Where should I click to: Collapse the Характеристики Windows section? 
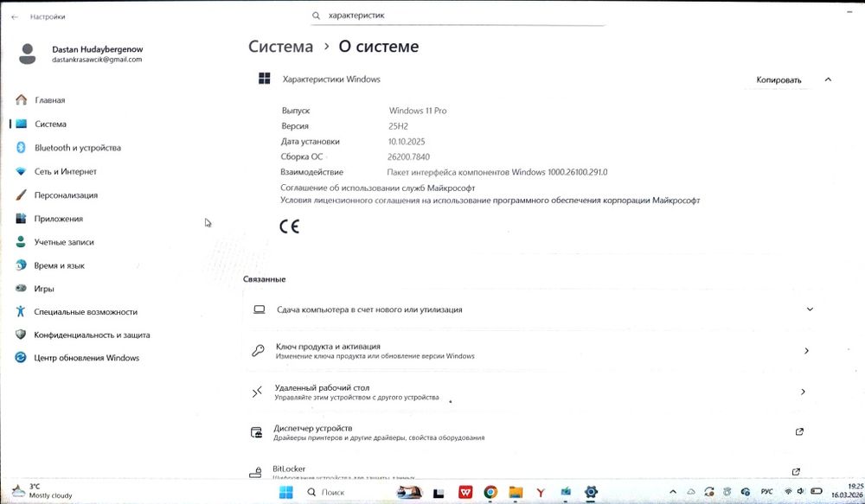coord(828,80)
